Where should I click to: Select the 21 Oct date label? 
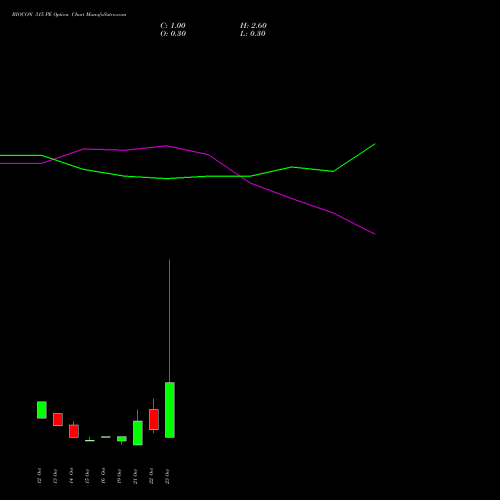point(135,476)
